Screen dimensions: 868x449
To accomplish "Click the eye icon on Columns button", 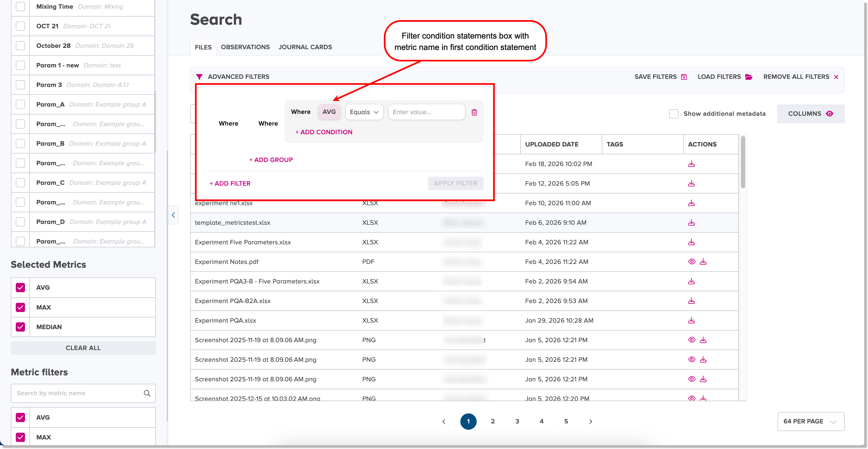I will click(x=830, y=114).
